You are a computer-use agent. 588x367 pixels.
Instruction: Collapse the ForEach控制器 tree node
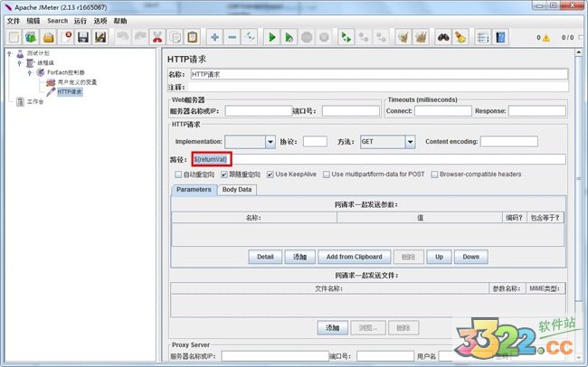pyautogui.click(x=30, y=72)
